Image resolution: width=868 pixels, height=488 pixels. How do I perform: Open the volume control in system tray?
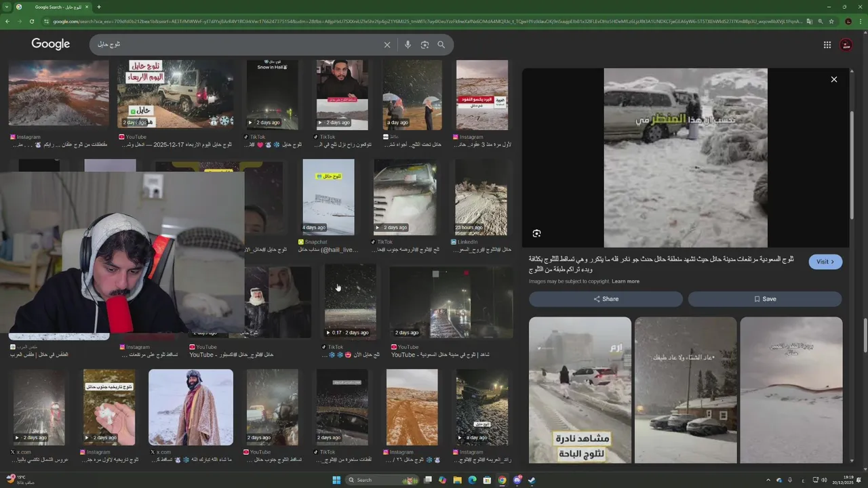825,480
